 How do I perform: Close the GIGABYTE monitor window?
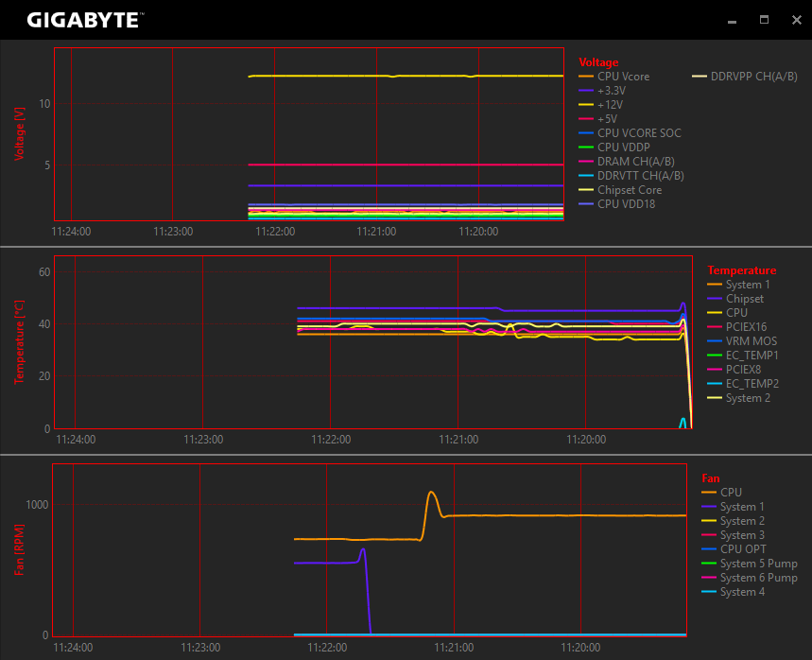tap(797, 20)
